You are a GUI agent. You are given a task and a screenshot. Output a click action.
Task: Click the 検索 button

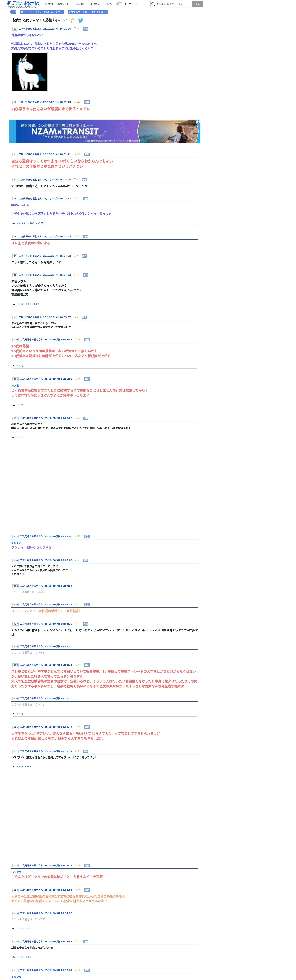pos(197,4)
